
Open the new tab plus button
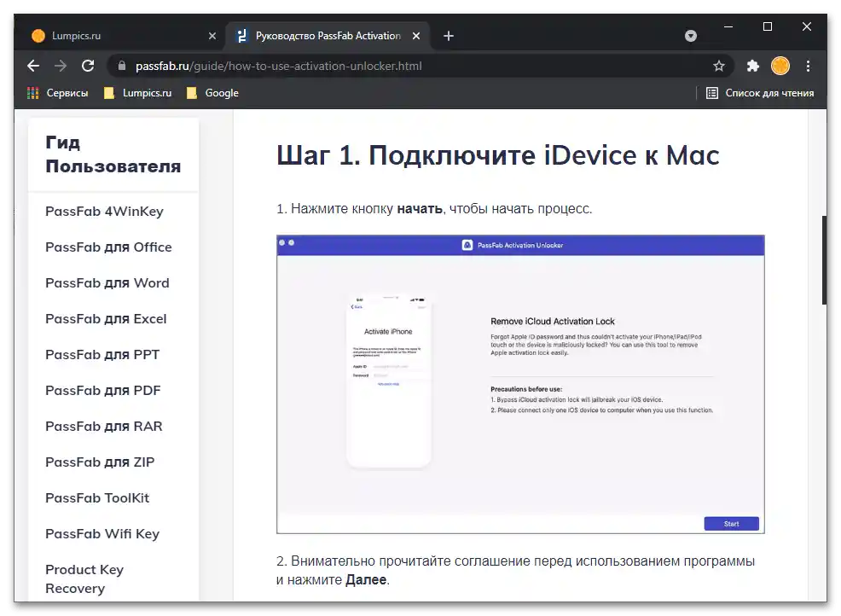[x=449, y=36]
